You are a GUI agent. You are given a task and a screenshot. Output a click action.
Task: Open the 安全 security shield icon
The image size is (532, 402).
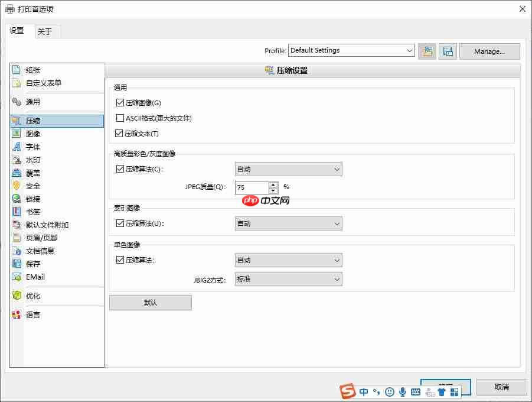(x=17, y=186)
